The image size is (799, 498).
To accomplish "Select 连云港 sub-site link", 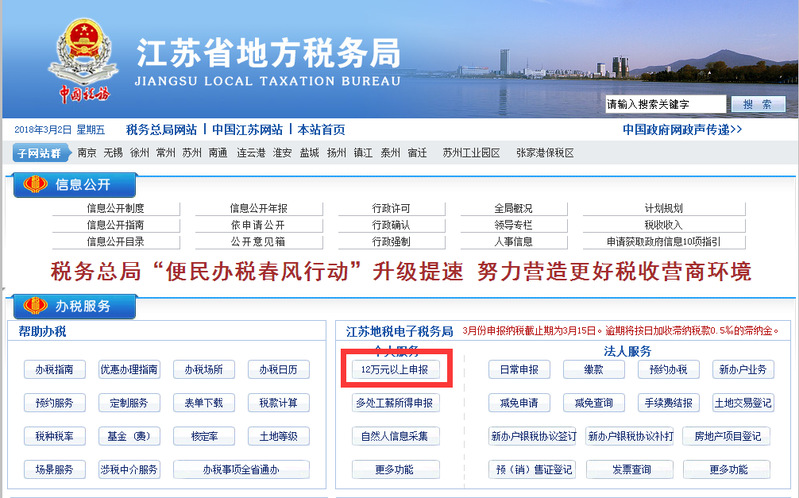I will (251, 153).
